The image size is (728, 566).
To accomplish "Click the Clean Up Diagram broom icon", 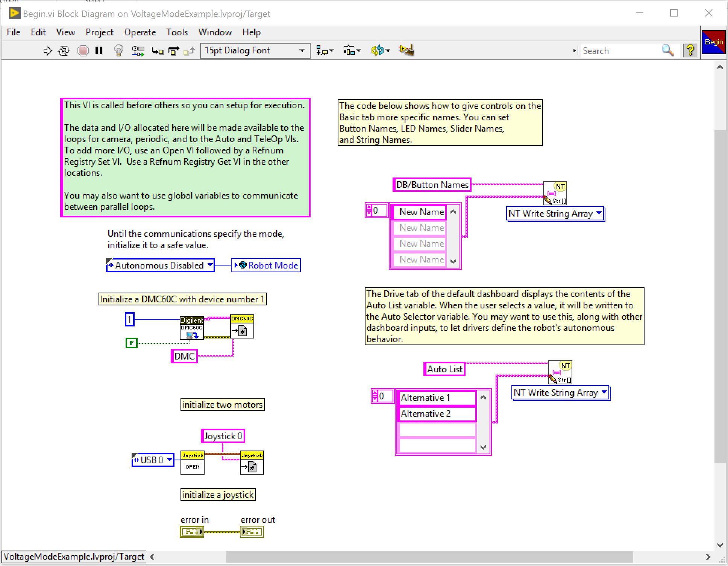I will [406, 50].
